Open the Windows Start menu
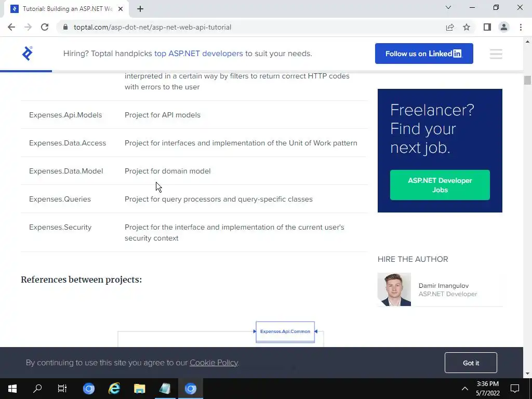Screen dimensions: 532x399 coord(12,389)
